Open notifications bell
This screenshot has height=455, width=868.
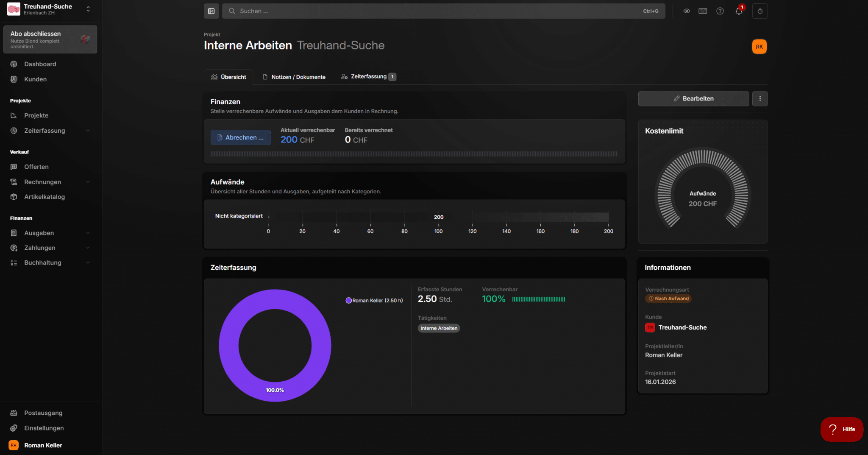(739, 11)
